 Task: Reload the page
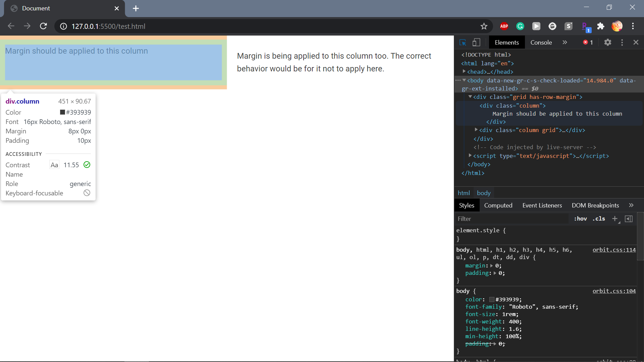43,26
